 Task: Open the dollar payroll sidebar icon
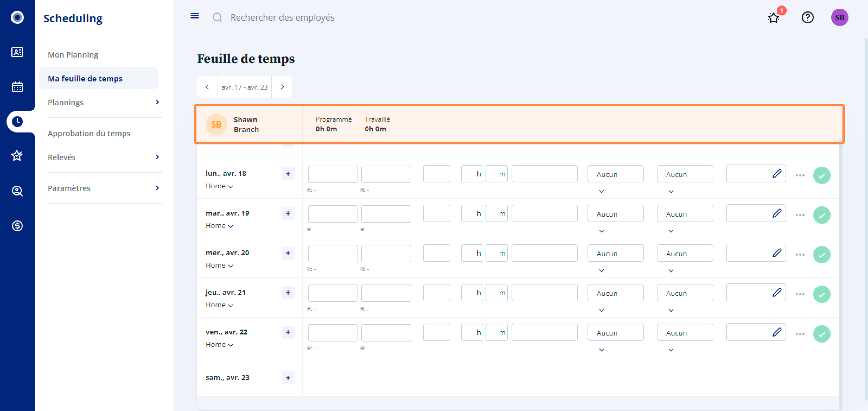pos(17,226)
